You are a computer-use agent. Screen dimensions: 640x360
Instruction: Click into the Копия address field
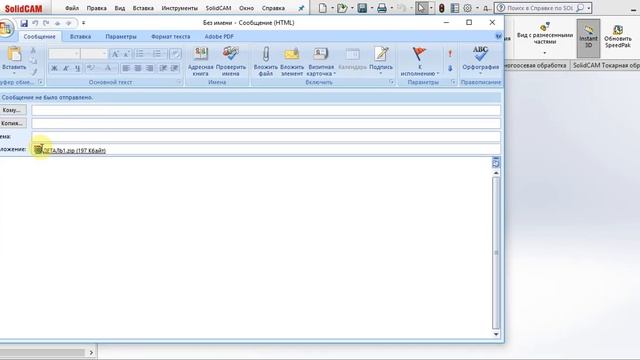tap(266, 123)
